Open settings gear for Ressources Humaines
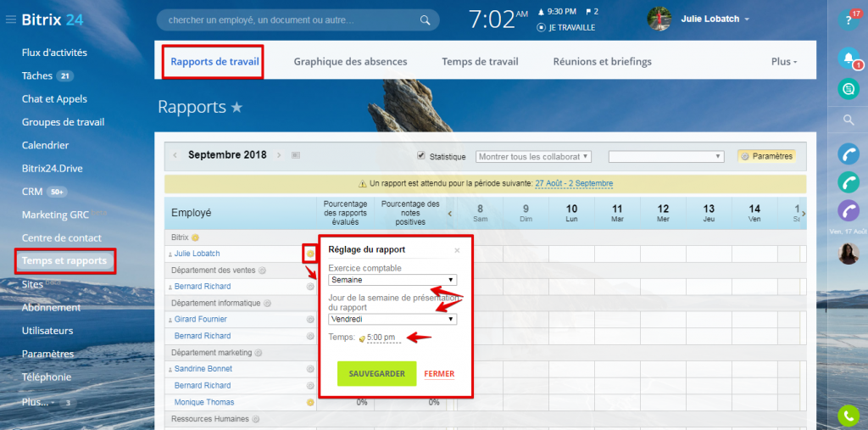The height and width of the screenshot is (430, 868). [256, 420]
